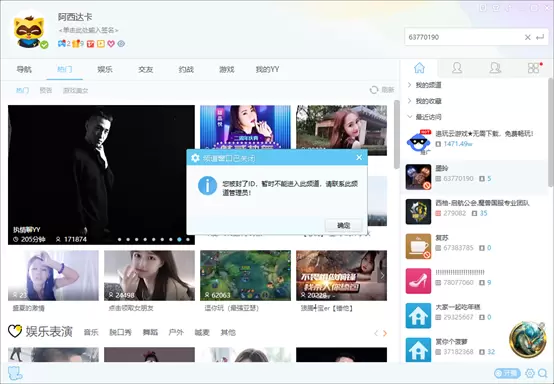Screen dimensions: 554x384
Task: Expand the 我的收藏 section
Action: click(x=425, y=101)
